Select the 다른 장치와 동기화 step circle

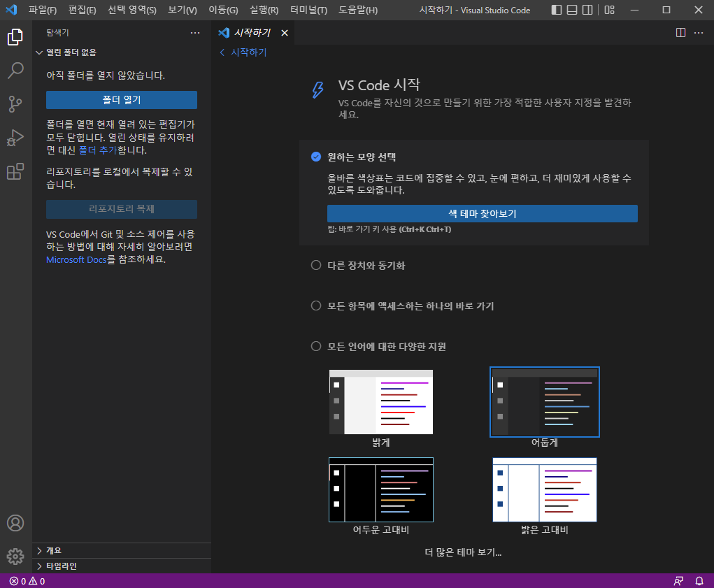316,265
